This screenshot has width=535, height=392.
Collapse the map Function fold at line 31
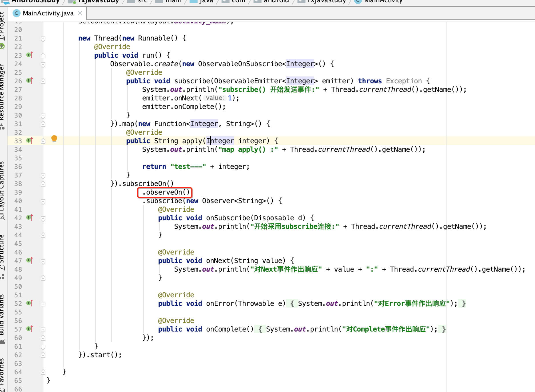tap(43, 124)
